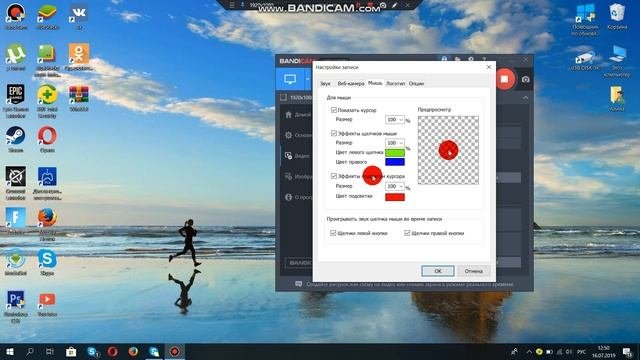Click the message bubble icon in Bandicam footer
Image resolution: width=640 pixels, height=360 pixels.
tap(298, 284)
